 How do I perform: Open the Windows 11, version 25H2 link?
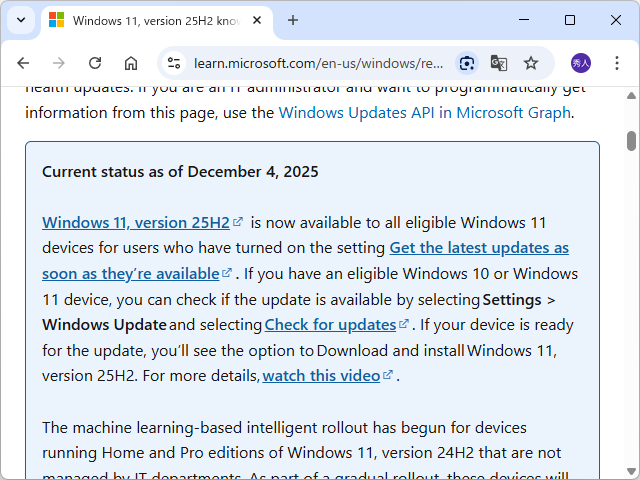point(142,223)
